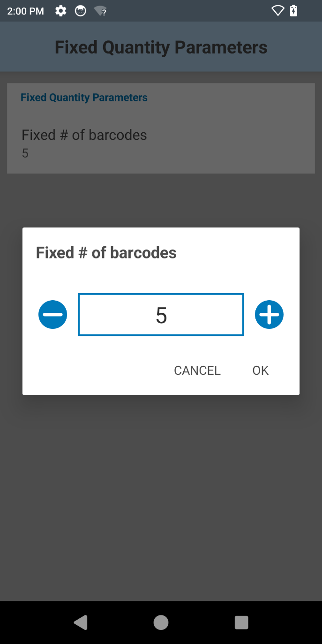Tap the Wi-Fi question mark status icon
322x644 pixels.
(100, 11)
